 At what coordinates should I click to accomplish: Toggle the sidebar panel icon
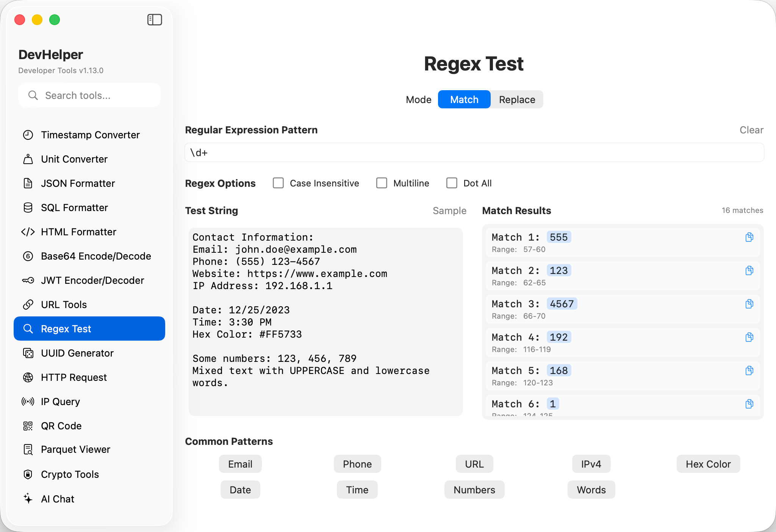click(x=155, y=20)
